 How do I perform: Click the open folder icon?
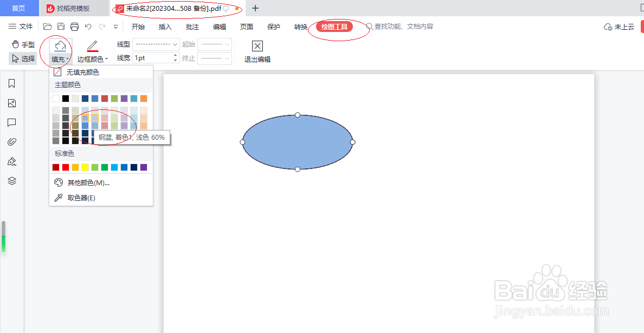48,27
